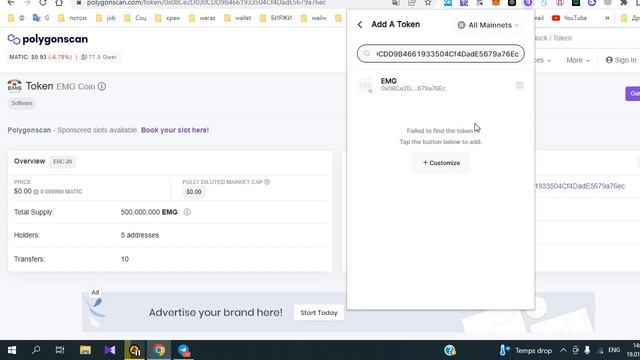
Task: Open the YouTube bookmark
Action: [569, 18]
